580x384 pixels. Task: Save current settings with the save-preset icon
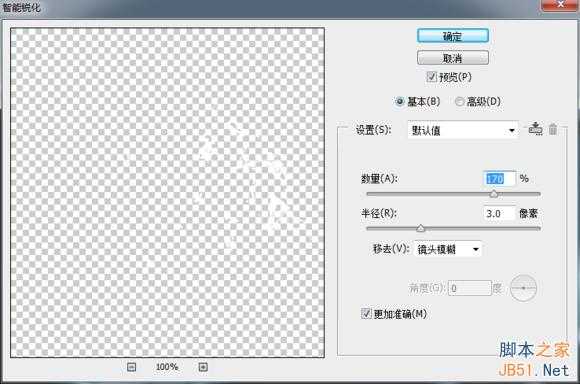(535, 129)
